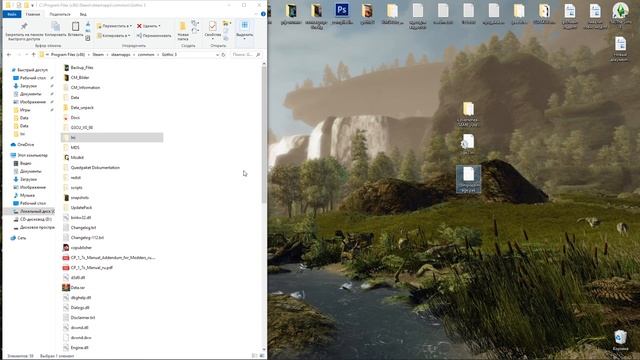Switch to the Share (Поделиться) ribbon tab
The width and height of the screenshot is (640, 360).
pyautogui.click(x=60, y=14)
